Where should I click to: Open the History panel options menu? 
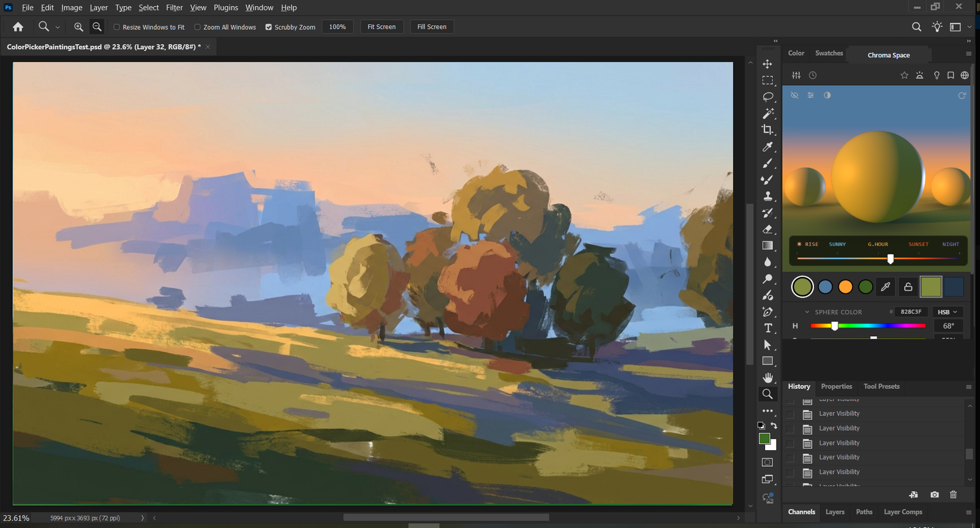968,387
